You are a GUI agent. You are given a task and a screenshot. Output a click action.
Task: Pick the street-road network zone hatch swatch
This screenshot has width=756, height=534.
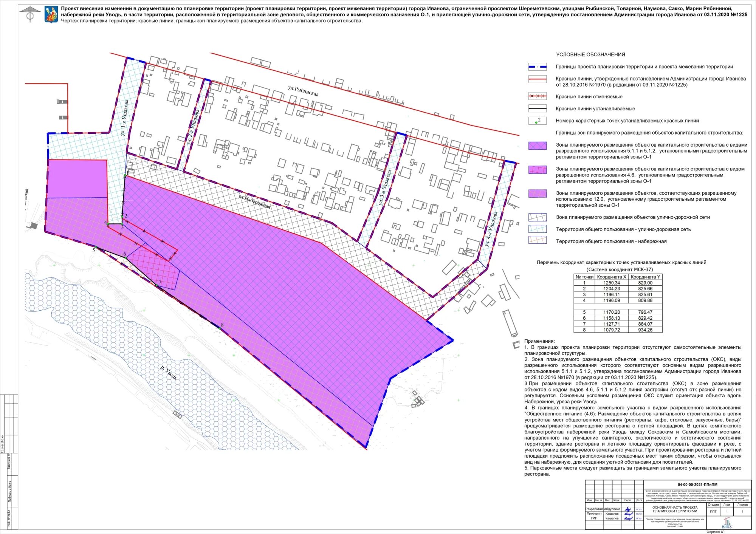537,217
